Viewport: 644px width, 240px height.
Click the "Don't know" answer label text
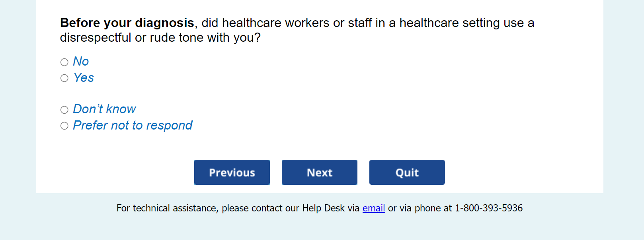[104, 109]
